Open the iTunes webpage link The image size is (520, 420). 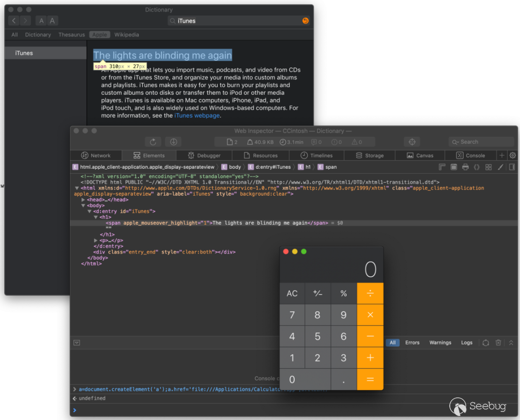[197, 115]
